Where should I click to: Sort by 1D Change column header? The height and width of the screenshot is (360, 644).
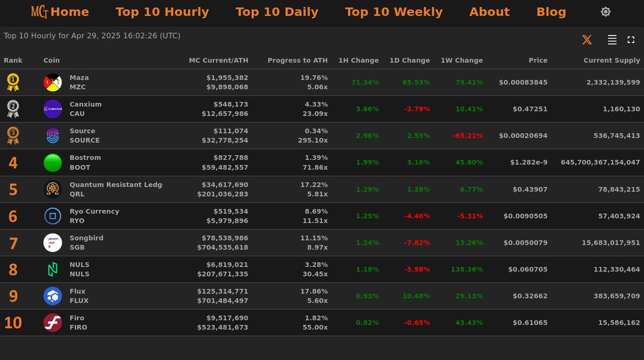click(409, 61)
